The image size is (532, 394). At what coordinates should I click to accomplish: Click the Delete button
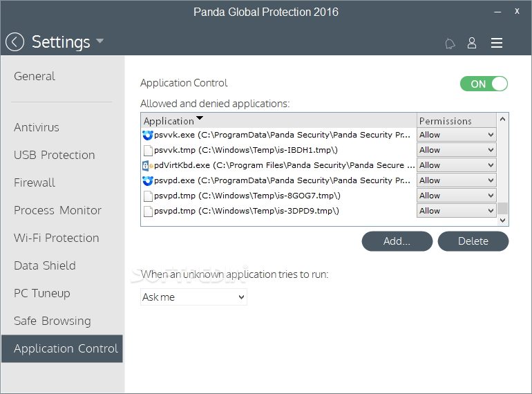[x=473, y=241]
